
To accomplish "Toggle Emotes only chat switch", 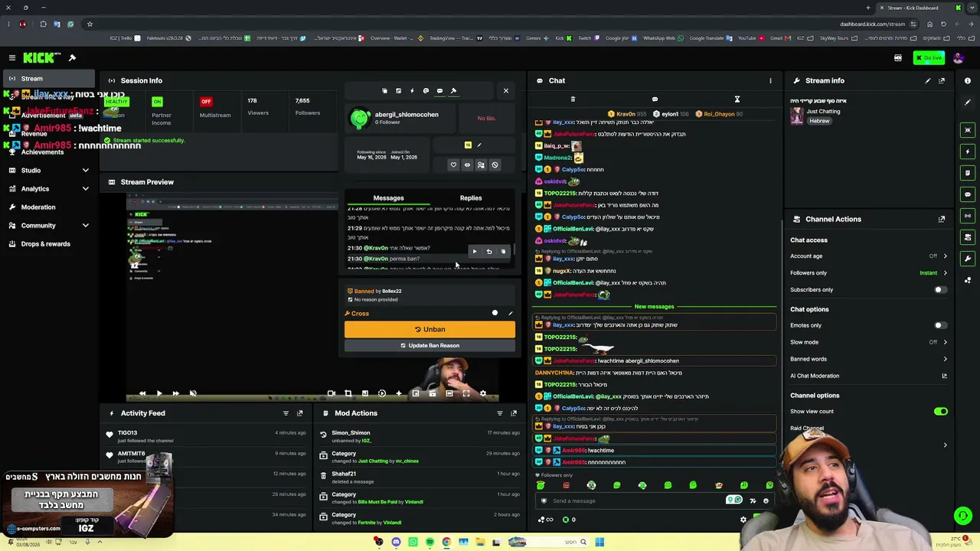I will [940, 325].
